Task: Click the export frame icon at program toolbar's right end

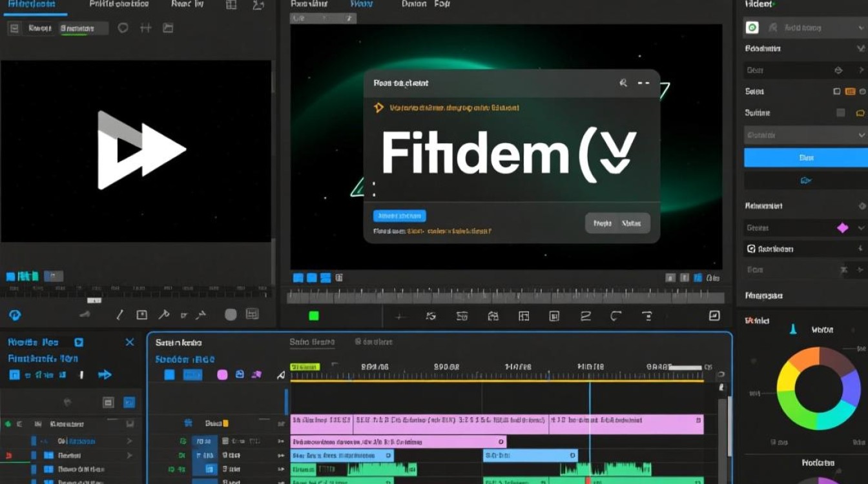Action: [x=714, y=316]
